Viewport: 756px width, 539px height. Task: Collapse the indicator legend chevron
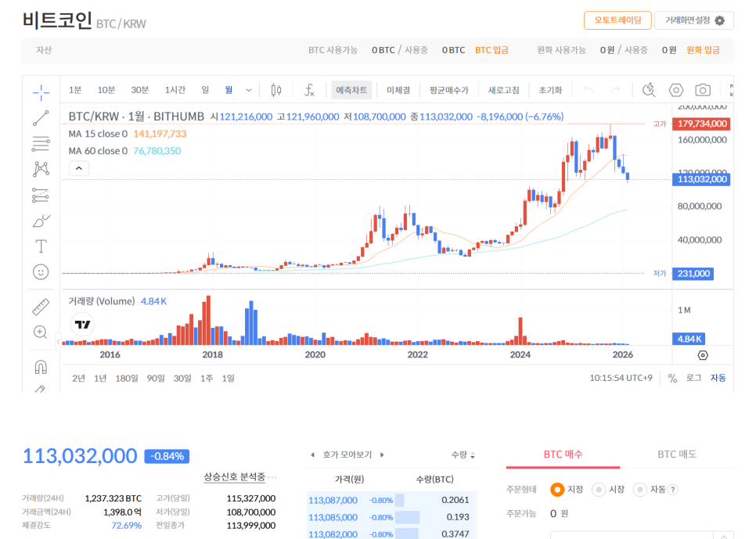click(x=79, y=168)
